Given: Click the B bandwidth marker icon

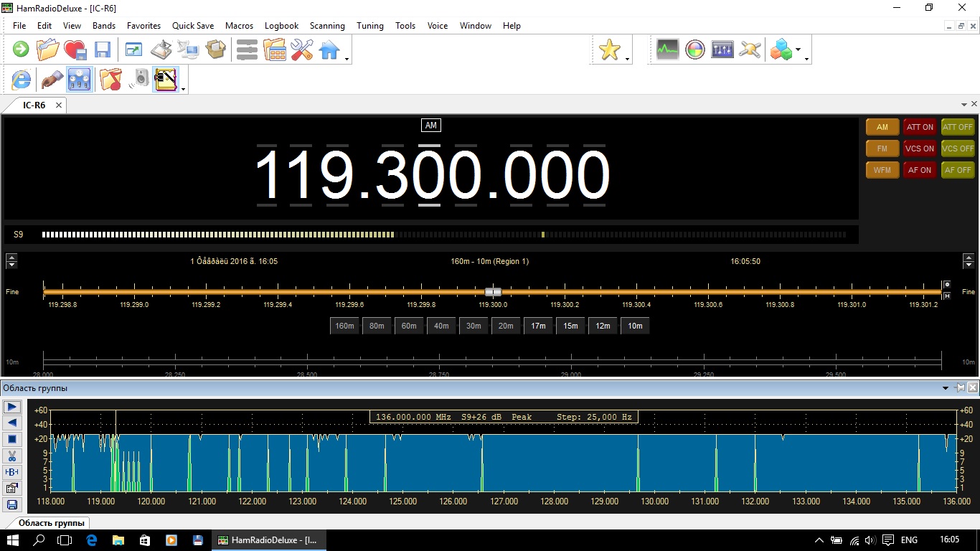Looking at the screenshot, I should [12, 472].
